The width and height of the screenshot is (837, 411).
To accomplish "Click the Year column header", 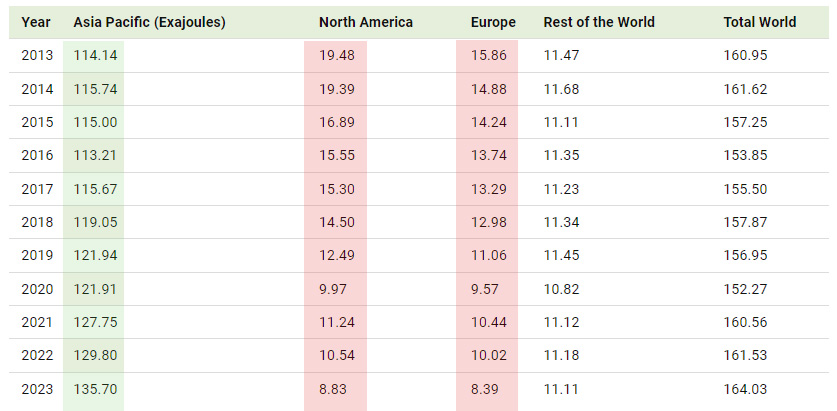I will [x=35, y=22].
